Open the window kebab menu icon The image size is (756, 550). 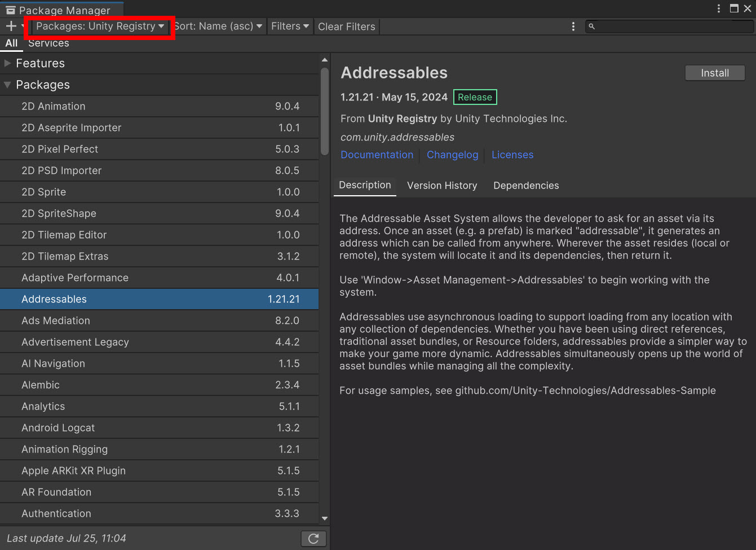(x=718, y=8)
